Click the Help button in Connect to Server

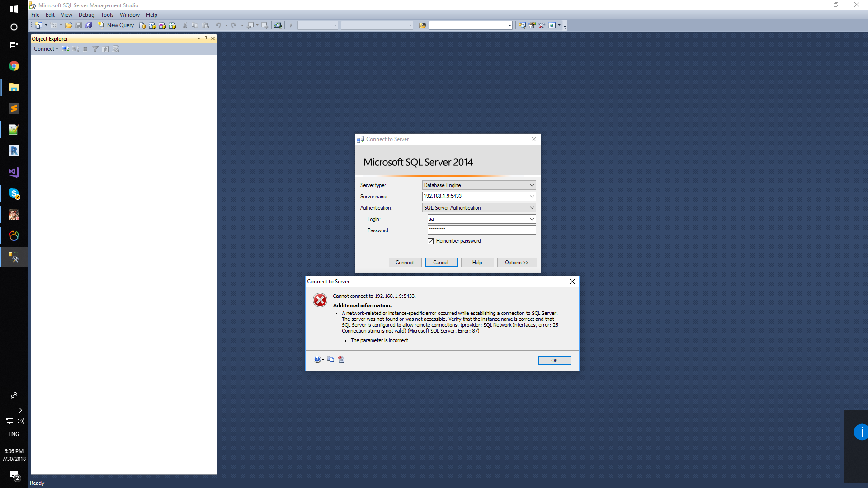coord(477,263)
